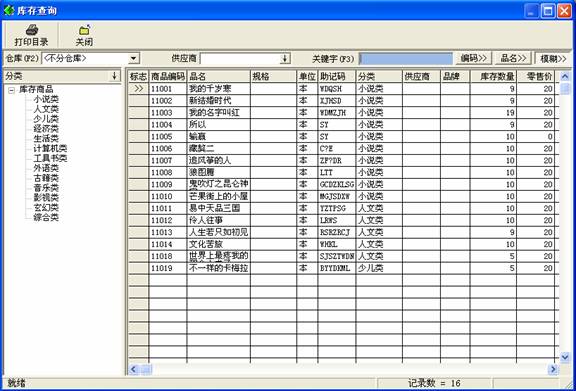576x391 pixels.
Task: Collapse the 库存商品 tree node
Action: 11,90
